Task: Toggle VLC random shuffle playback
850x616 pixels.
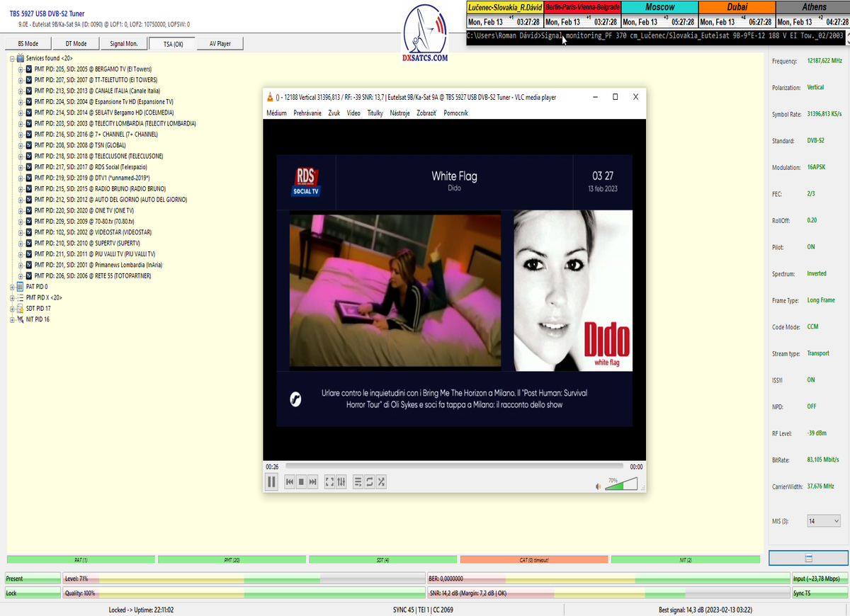Action: click(381, 482)
